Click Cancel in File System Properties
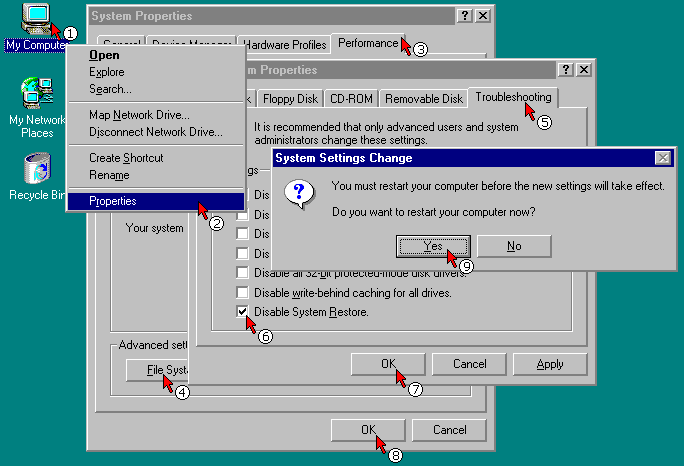Screen dimensions: 684x466 point(469,364)
